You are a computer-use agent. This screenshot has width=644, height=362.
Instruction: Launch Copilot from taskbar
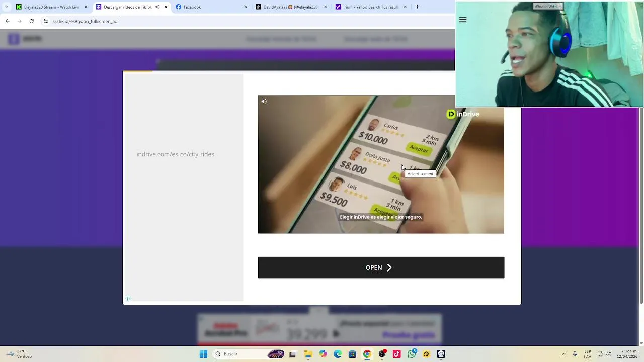point(323,354)
